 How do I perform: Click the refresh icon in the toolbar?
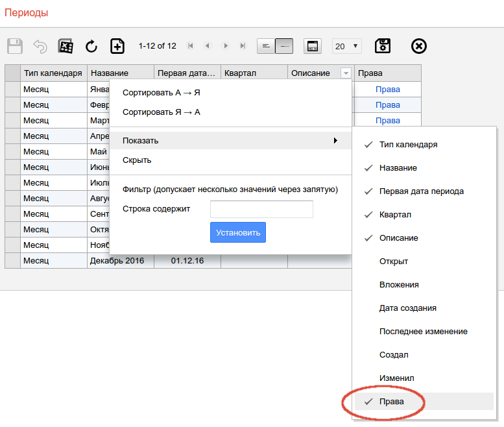point(91,46)
